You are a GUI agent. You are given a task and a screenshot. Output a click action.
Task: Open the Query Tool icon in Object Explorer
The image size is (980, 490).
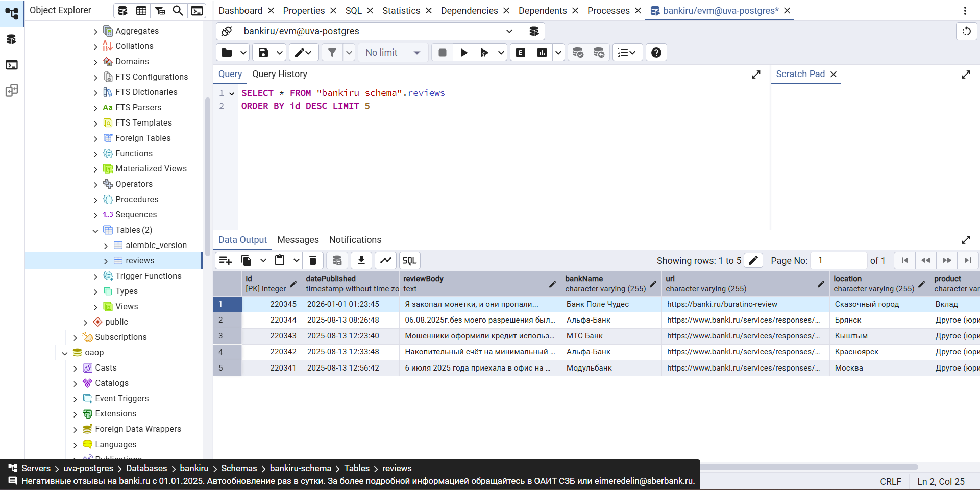(x=122, y=11)
